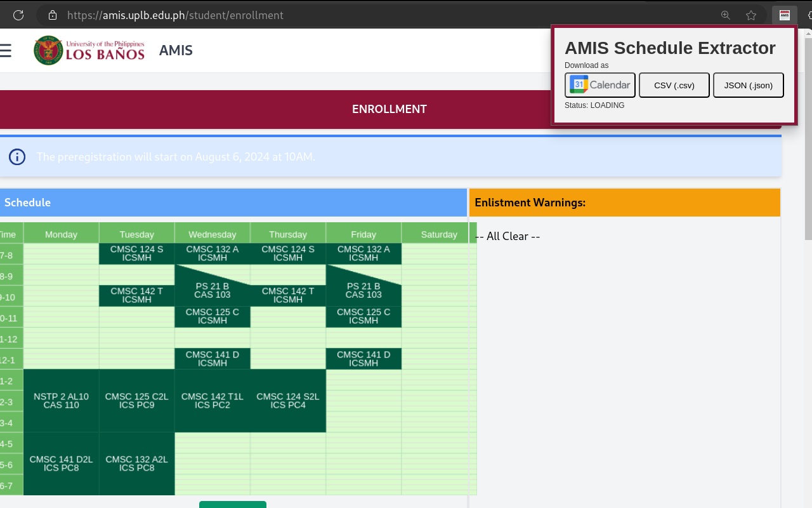Click the Calendar download button
This screenshot has width=812, height=508.
599,84
